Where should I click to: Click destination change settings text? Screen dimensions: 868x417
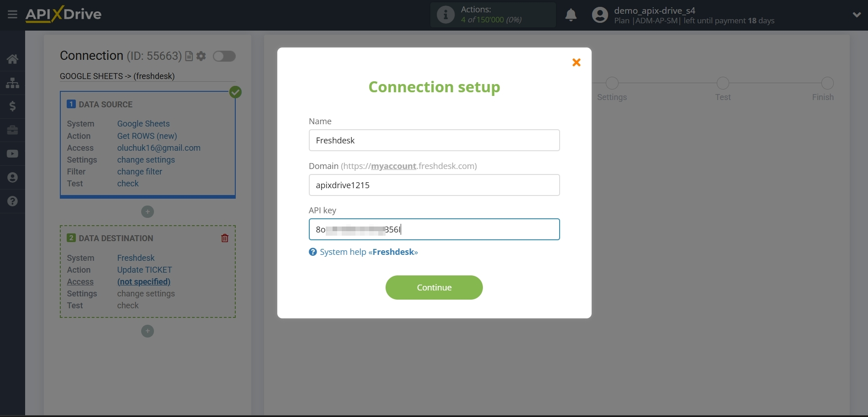point(146,294)
